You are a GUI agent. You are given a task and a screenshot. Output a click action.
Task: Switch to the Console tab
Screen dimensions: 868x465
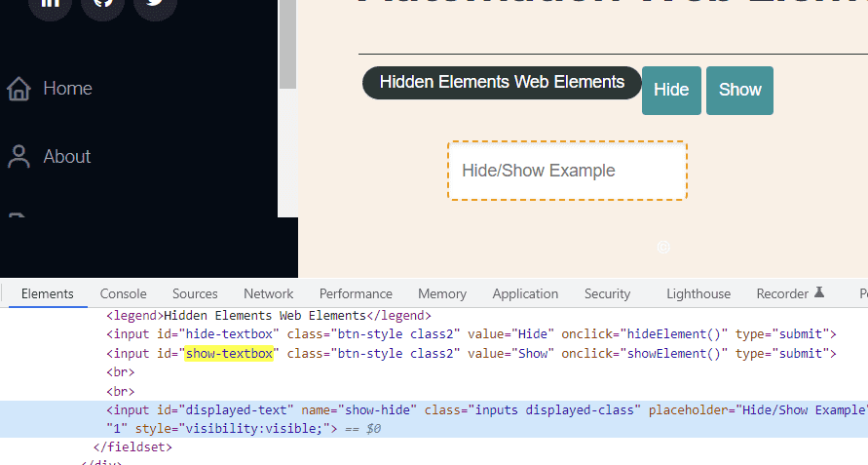[x=124, y=293]
